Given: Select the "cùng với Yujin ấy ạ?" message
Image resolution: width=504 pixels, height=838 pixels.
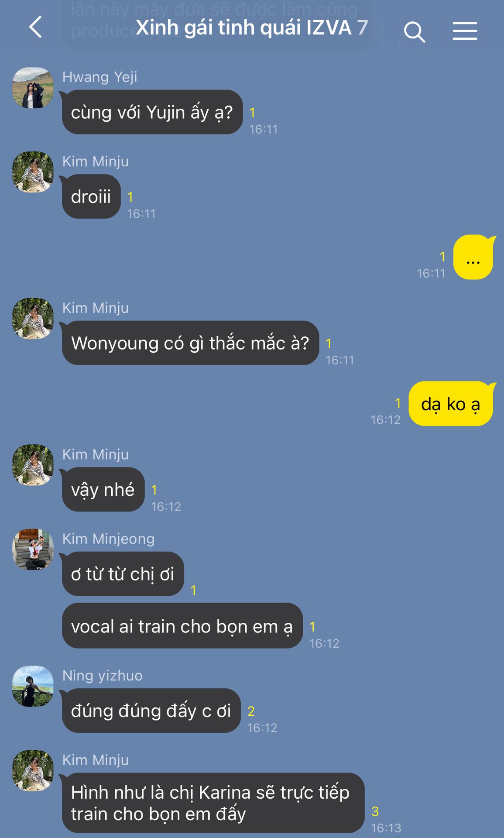Looking at the screenshot, I should (x=152, y=112).
